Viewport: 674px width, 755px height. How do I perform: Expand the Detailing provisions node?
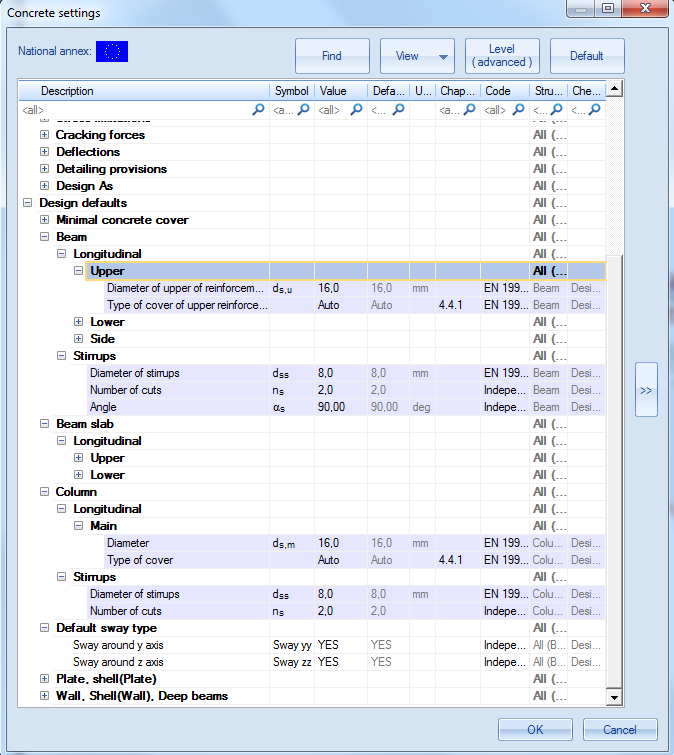click(x=44, y=169)
